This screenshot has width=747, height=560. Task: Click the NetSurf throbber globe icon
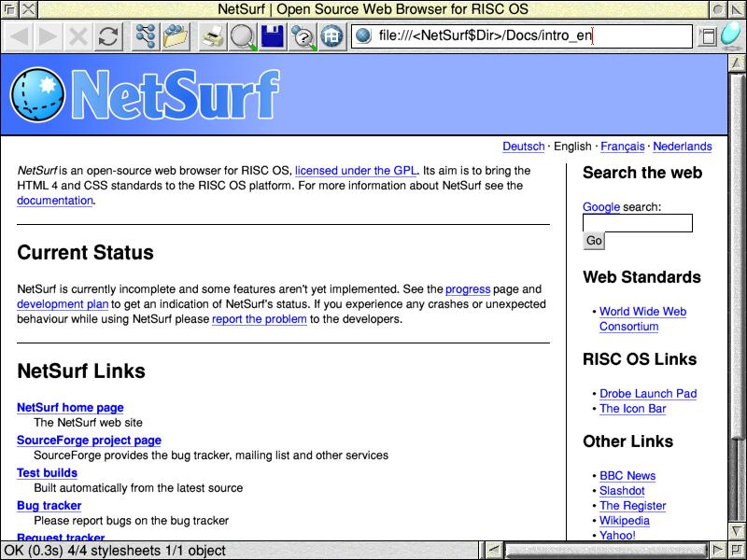731,35
